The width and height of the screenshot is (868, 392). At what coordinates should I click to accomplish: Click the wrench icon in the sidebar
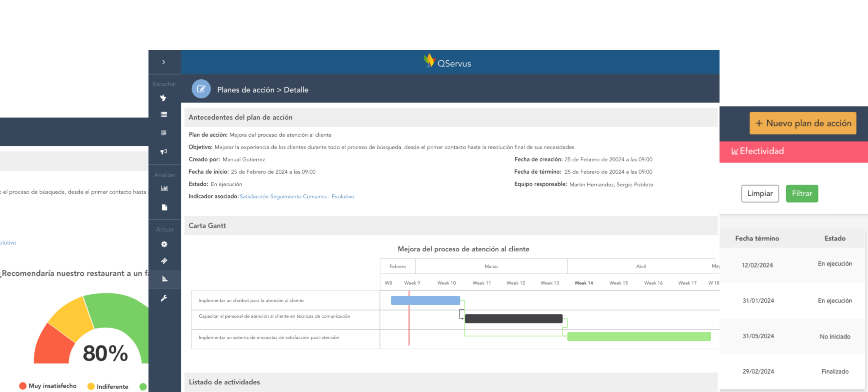point(164,298)
